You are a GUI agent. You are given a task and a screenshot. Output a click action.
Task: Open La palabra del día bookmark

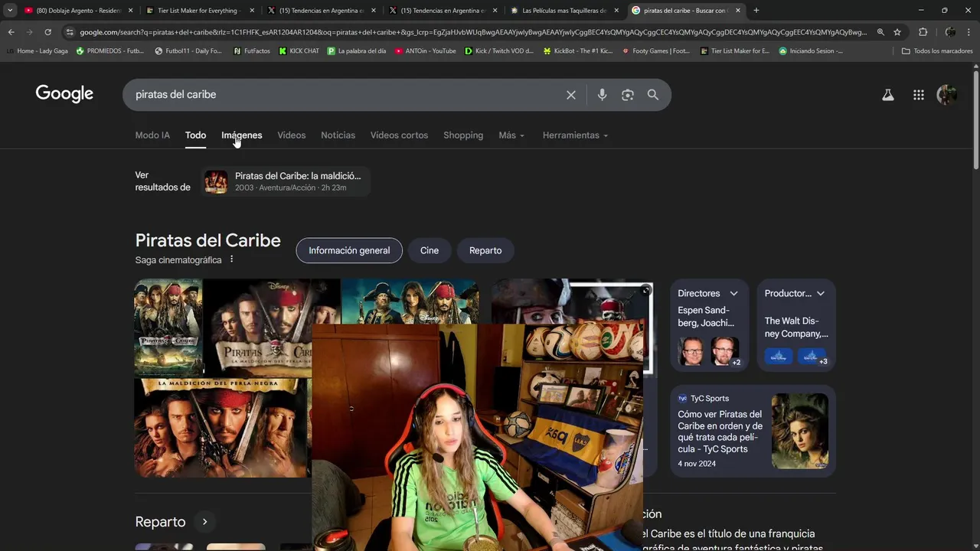tap(357, 51)
